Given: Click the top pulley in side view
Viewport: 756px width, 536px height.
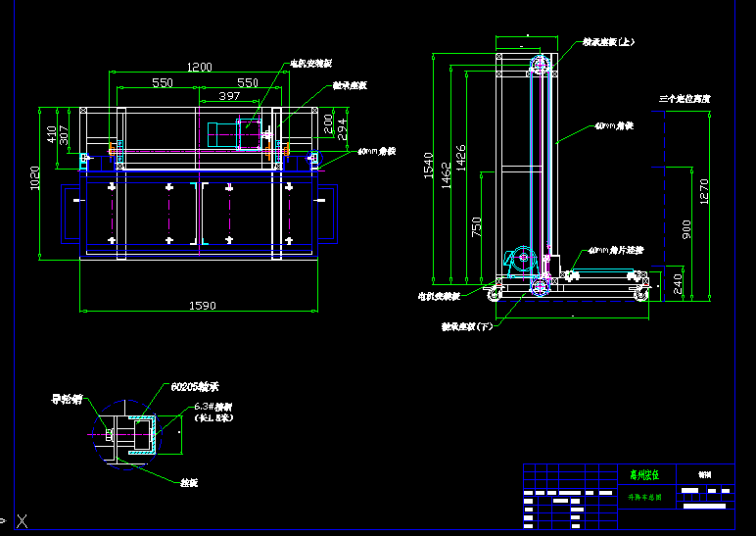Looking at the screenshot, I should pyautogui.click(x=541, y=64).
